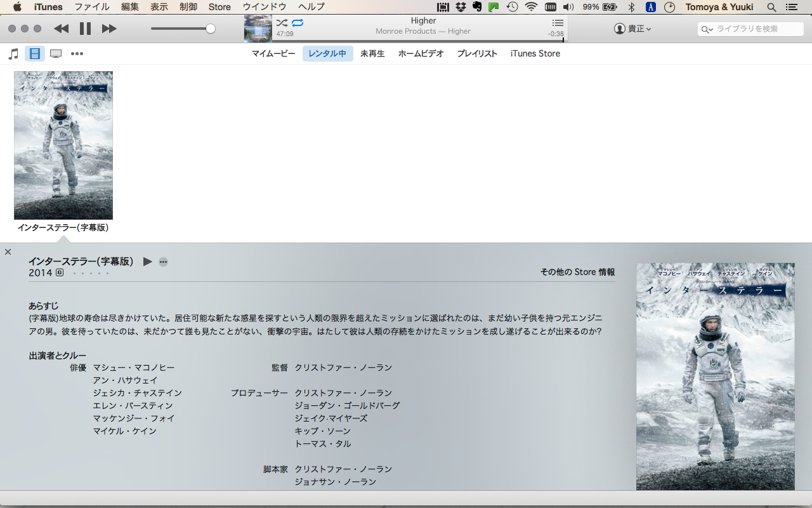Click actor マシュー・マコノヒー
This screenshot has width=812, height=508.
point(133,368)
